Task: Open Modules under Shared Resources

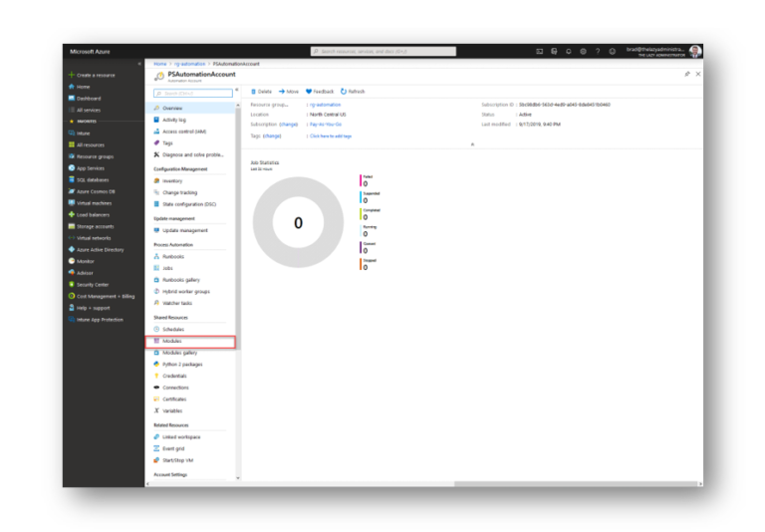Action: (x=190, y=341)
